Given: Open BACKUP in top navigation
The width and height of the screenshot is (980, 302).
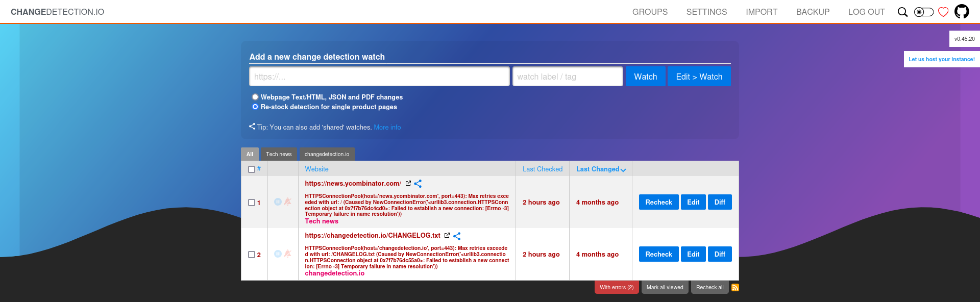Looking at the screenshot, I should 813,12.
